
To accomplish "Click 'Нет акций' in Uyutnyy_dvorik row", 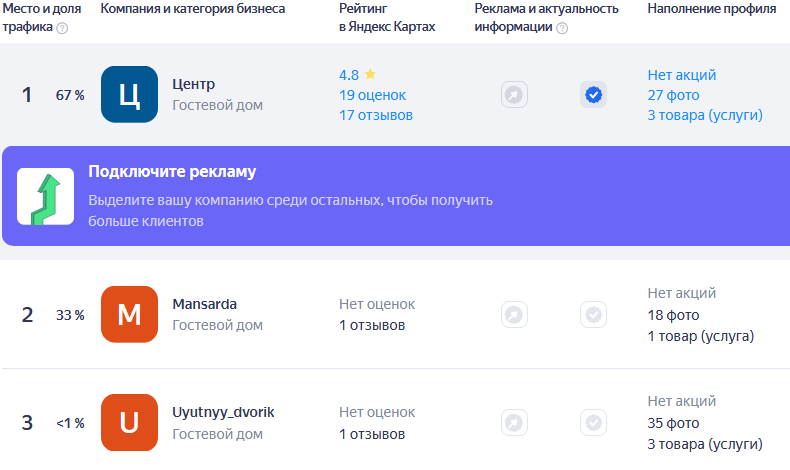I will tap(682, 401).
